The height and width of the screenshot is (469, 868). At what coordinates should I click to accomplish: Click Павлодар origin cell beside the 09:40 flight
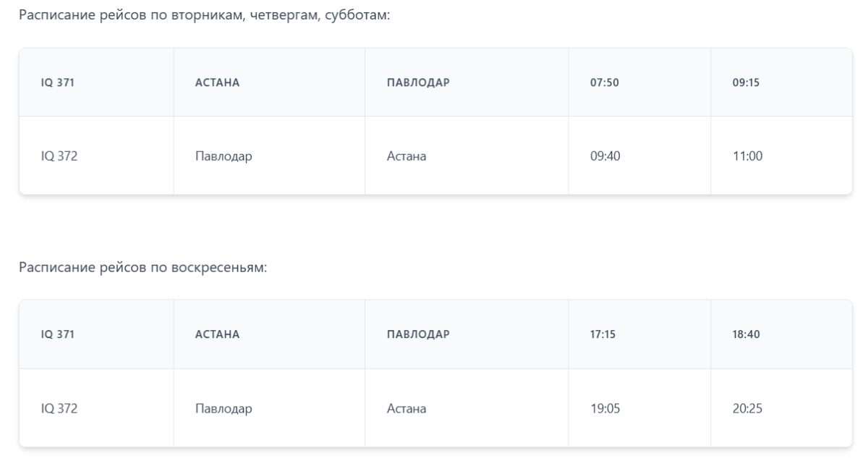click(269, 156)
